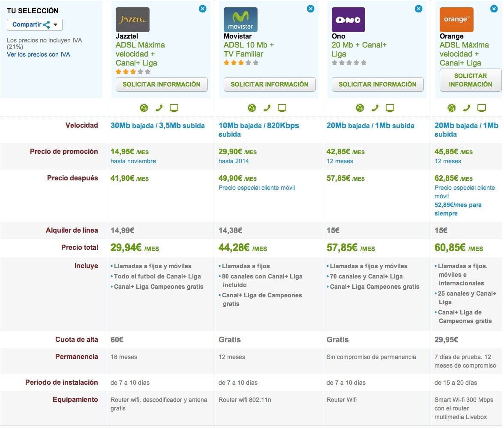This screenshot has height=428, width=504.
Task: Click Orange's 45,85€ promotional price
Action: pos(453,152)
